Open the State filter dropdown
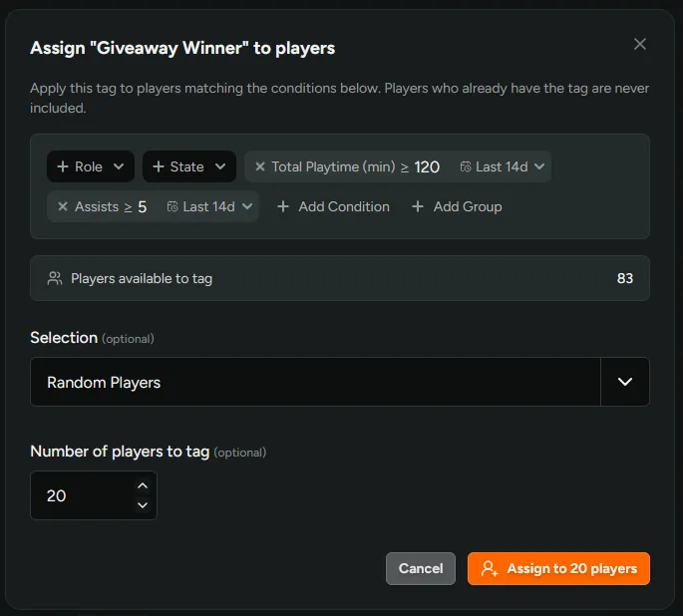The height and width of the screenshot is (616, 683). pos(189,166)
